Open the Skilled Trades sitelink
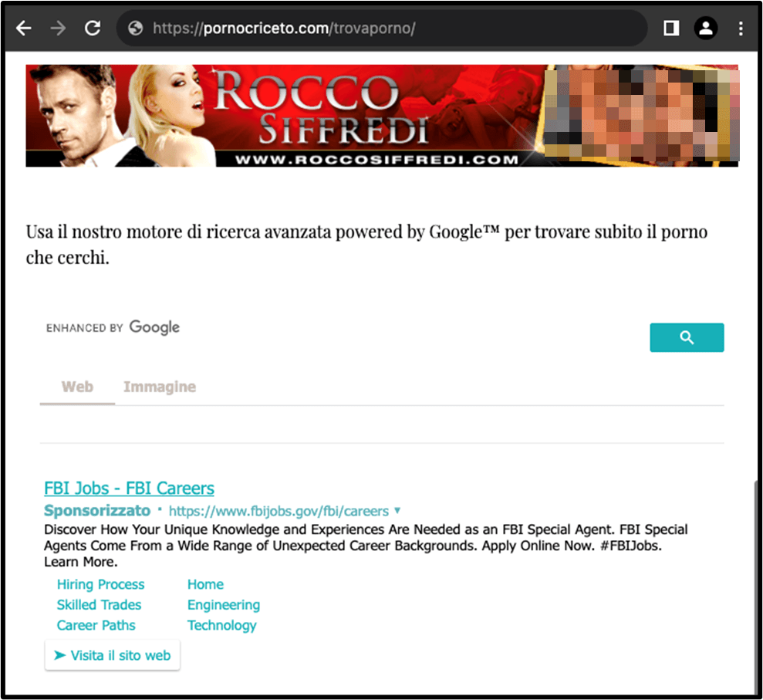 click(99, 604)
